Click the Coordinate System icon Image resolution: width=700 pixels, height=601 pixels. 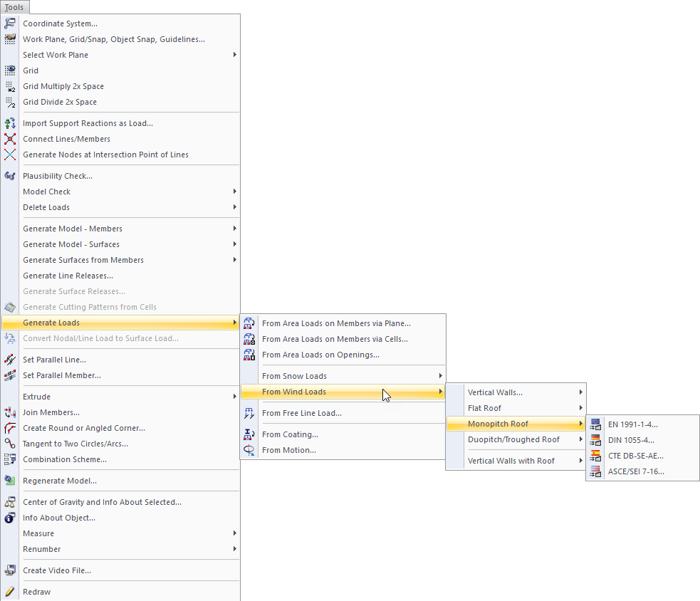tap(10, 23)
